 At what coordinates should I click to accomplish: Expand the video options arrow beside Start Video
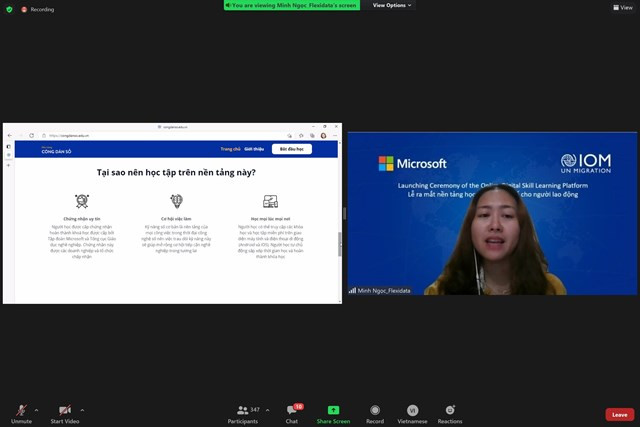click(x=82, y=410)
